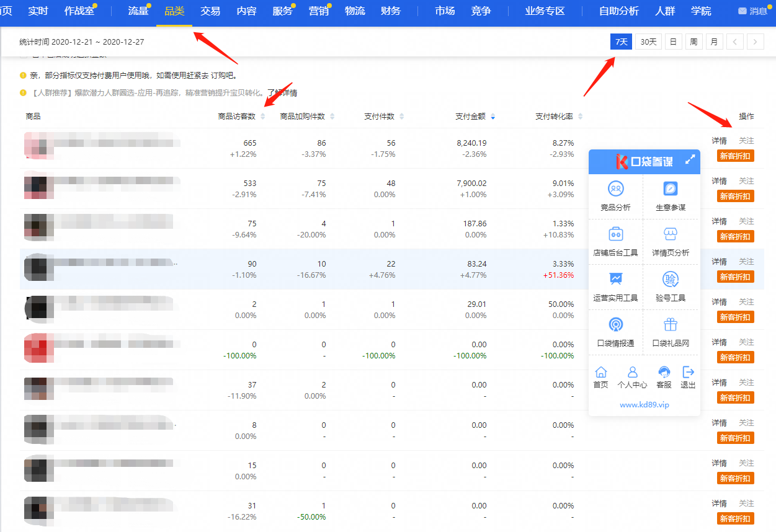Open thumbnail of the 0-visitor product
776x532 pixels.
coord(38,348)
